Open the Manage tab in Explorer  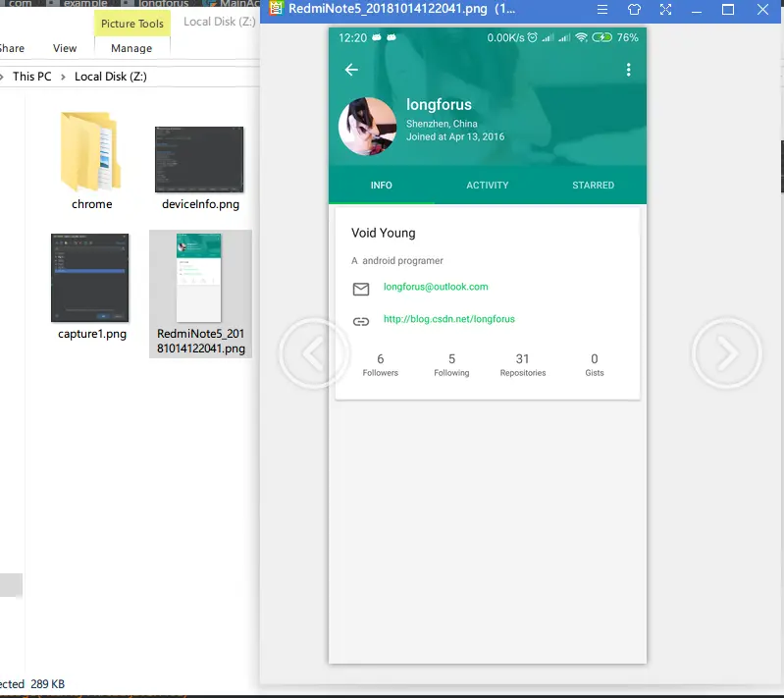(x=131, y=48)
